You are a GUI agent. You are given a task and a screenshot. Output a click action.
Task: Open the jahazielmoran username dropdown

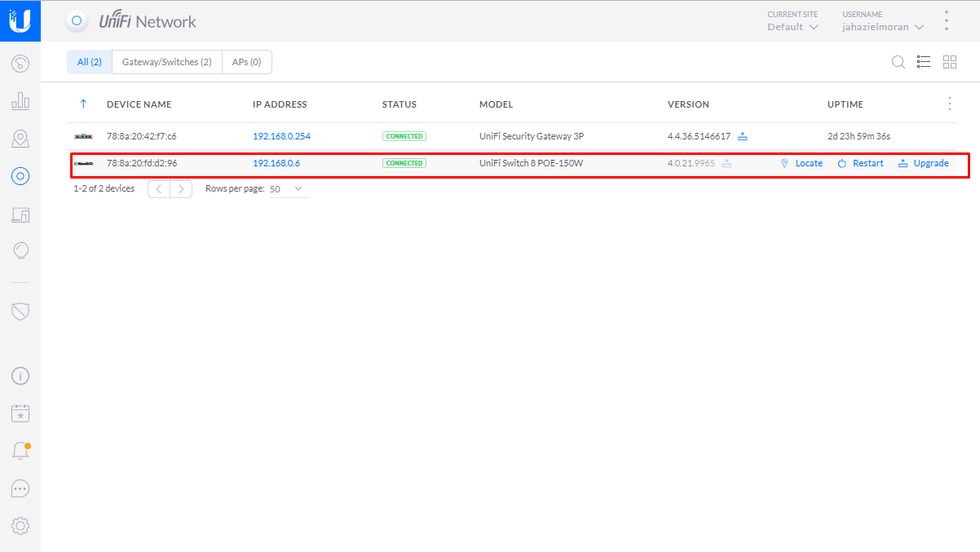(883, 27)
